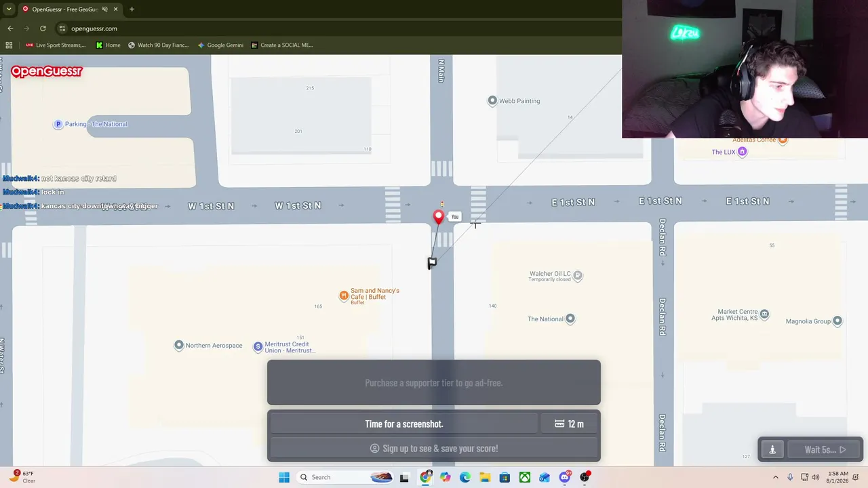Image resolution: width=868 pixels, height=488 pixels.
Task: Open the weather widget showing 63°F
Action: click(23, 477)
